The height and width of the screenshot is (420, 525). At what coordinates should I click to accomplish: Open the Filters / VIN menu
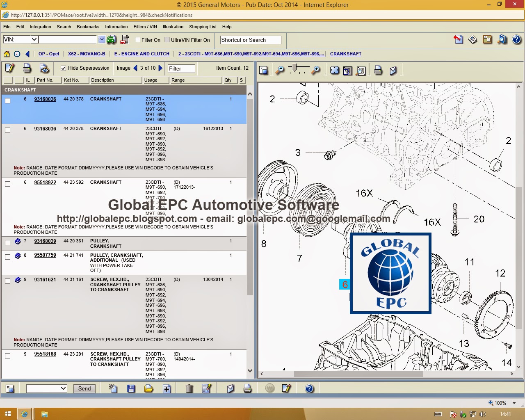[145, 27]
